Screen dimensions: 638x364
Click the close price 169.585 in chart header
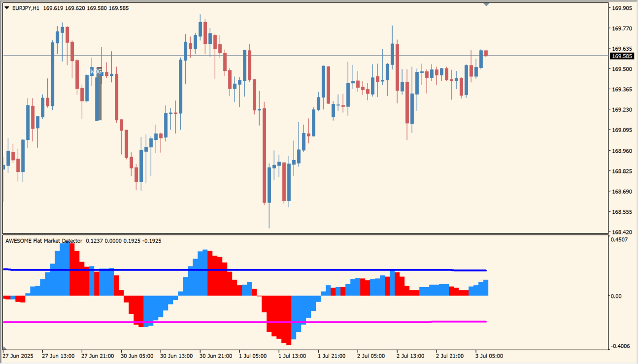point(119,8)
